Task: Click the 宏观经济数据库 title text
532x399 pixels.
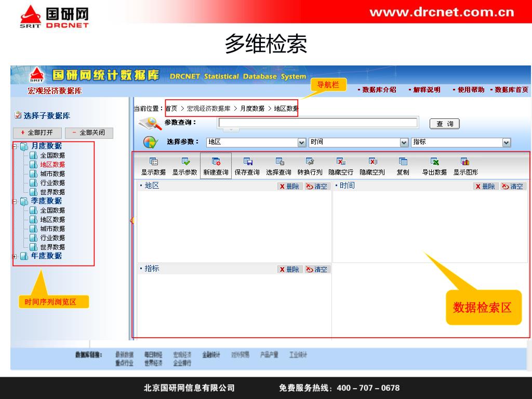Action: 55,91
